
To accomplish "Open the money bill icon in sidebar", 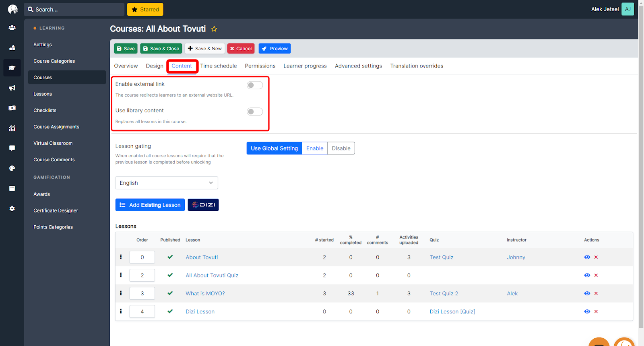I will click(x=12, y=108).
